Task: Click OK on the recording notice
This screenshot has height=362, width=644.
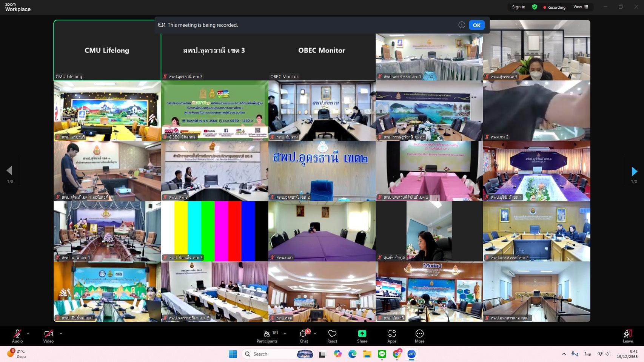Action: pyautogui.click(x=476, y=25)
